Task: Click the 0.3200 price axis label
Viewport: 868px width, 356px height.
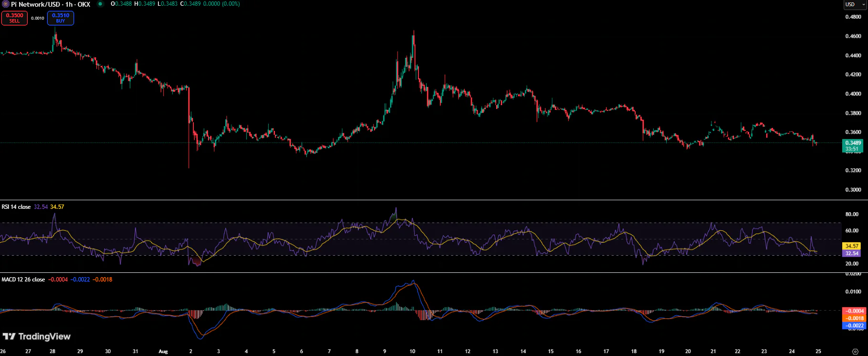Action: coord(853,170)
